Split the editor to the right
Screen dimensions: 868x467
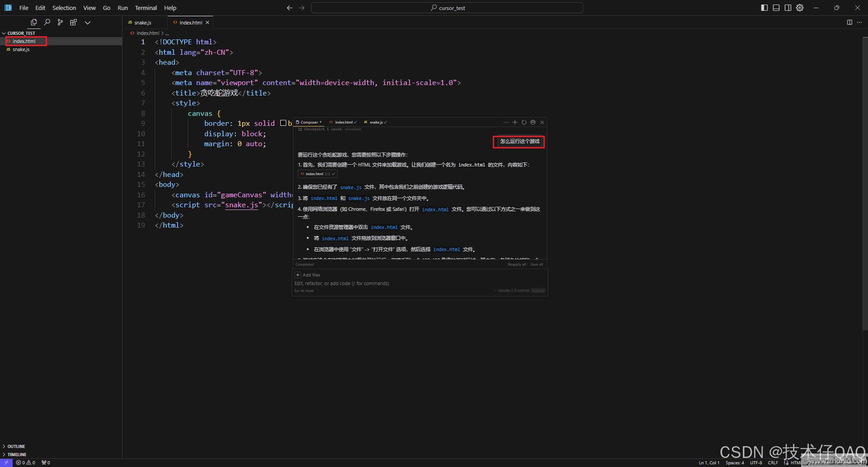point(849,22)
